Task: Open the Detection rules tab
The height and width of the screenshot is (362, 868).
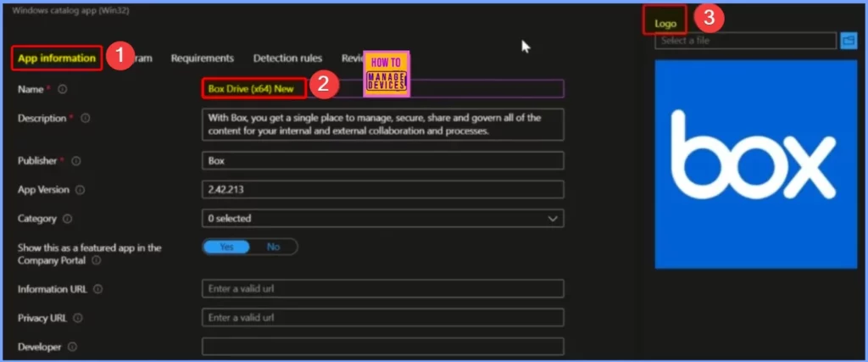Action: coord(288,58)
